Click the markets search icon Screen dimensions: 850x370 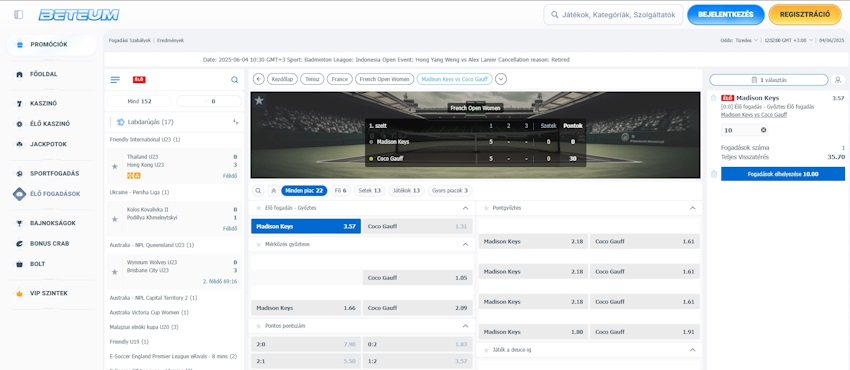click(x=258, y=191)
